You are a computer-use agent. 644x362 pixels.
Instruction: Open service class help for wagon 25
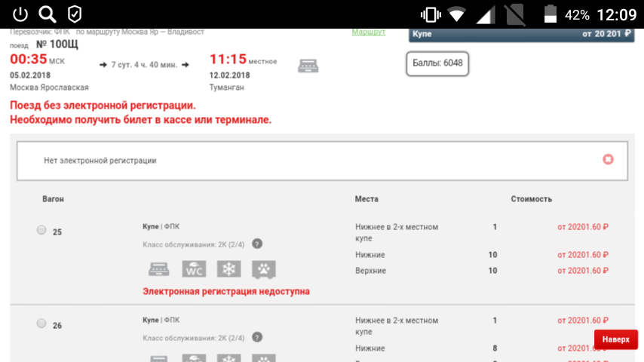click(x=257, y=244)
